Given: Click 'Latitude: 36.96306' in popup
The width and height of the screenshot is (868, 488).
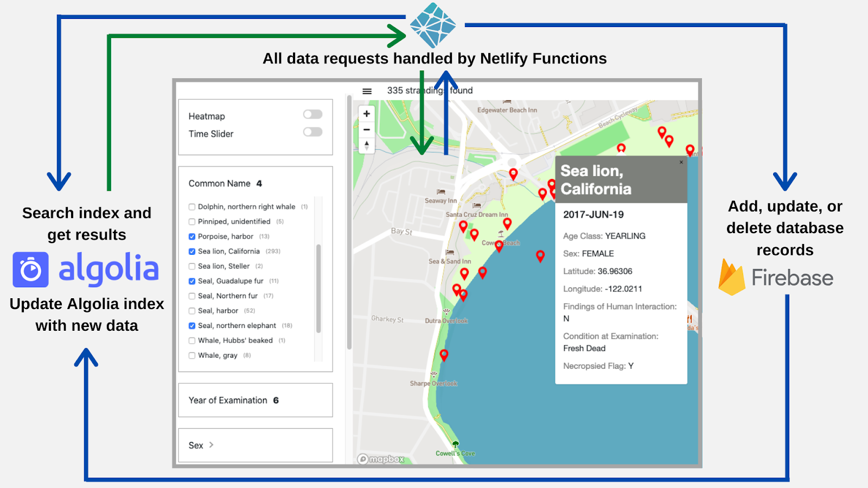Looking at the screenshot, I should tap(598, 271).
